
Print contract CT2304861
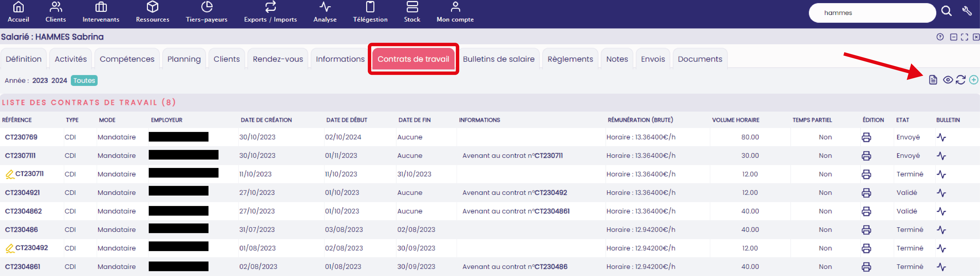point(866,267)
